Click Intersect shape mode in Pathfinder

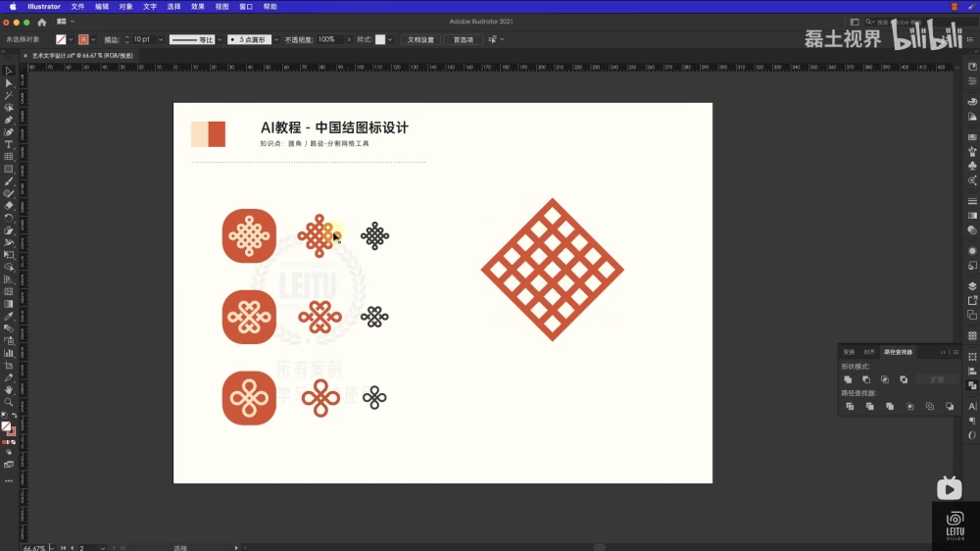coord(885,379)
